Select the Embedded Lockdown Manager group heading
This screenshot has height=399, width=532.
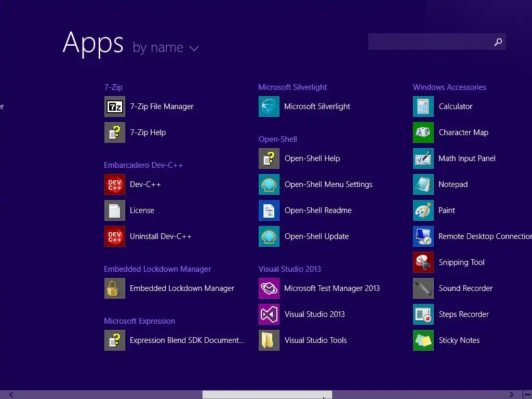pos(157,269)
